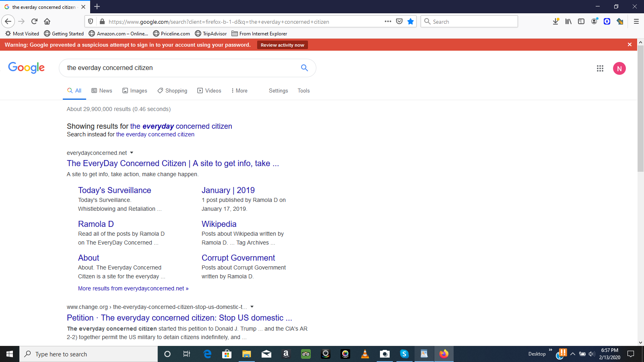This screenshot has height=362, width=644.
Task: Switch to the Shopping results tab
Action: (x=172, y=91)
